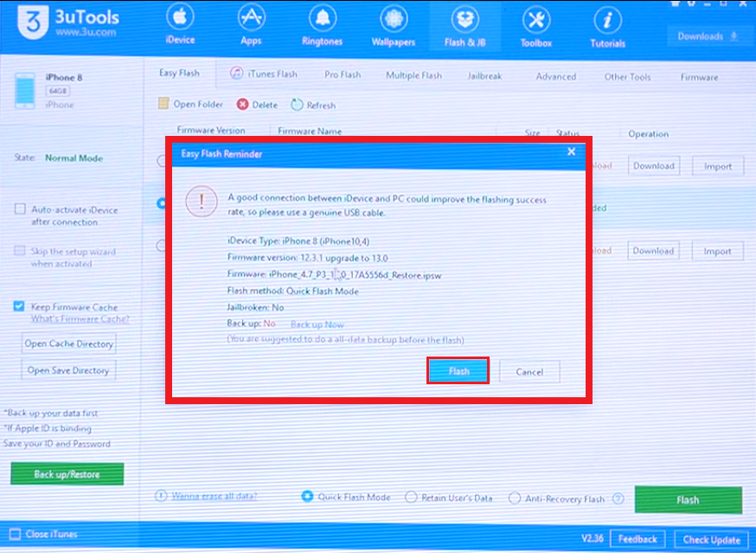Open the Toolbox section

tap(536, 26)
